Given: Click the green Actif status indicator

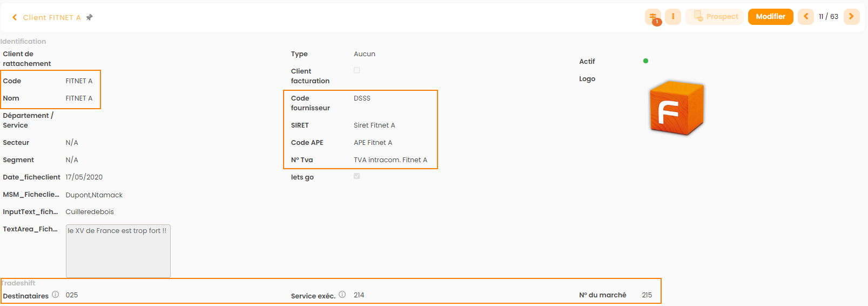Looking at the screenshot, I should pos(645,61).
